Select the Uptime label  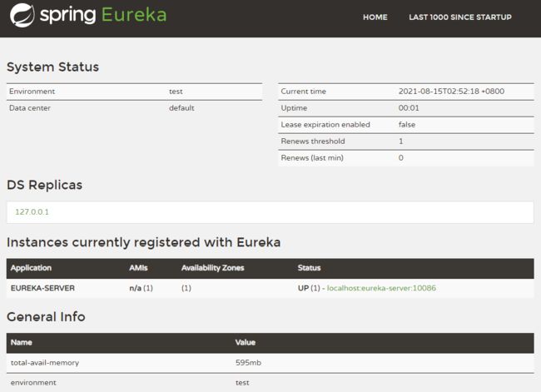[294, 108]
